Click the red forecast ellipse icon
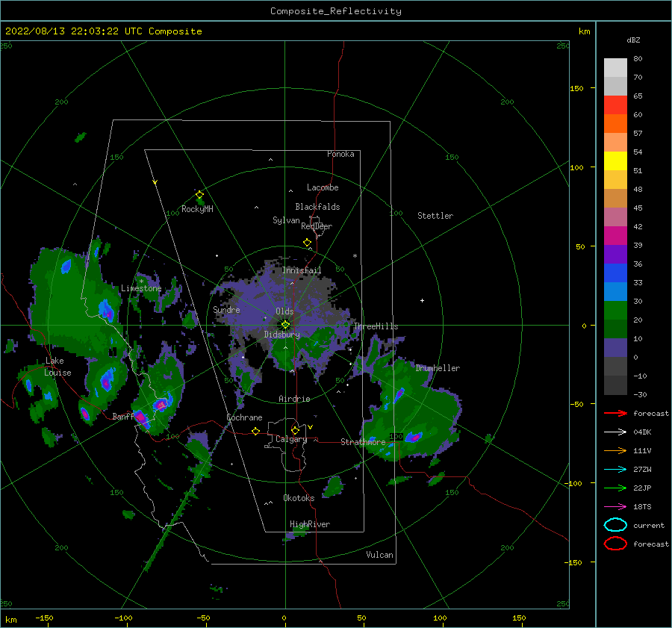 [x=615, y=544]
